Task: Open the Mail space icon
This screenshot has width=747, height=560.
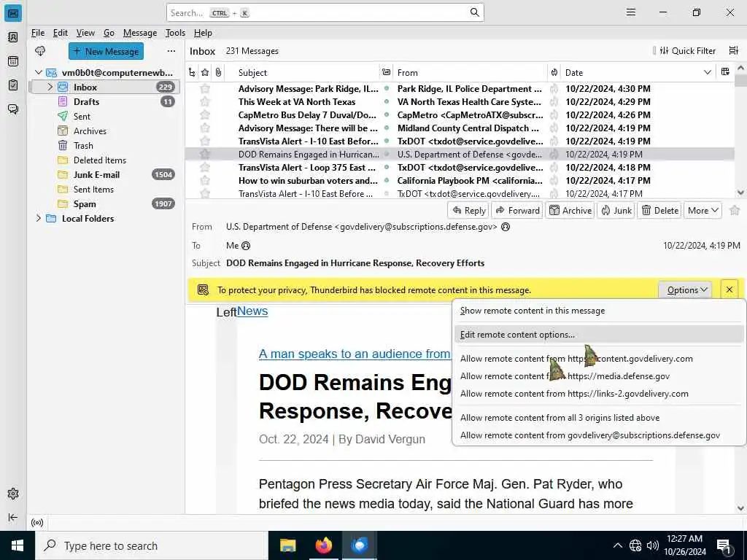Action: [x=13, y=13]
